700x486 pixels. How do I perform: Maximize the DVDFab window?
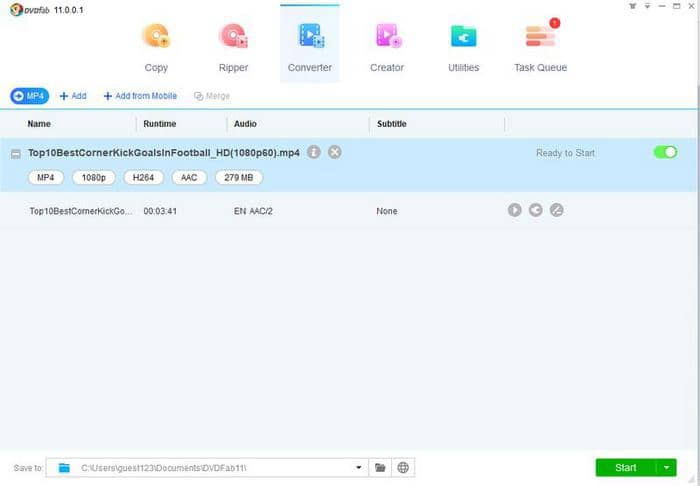click(x=677, y=6)
